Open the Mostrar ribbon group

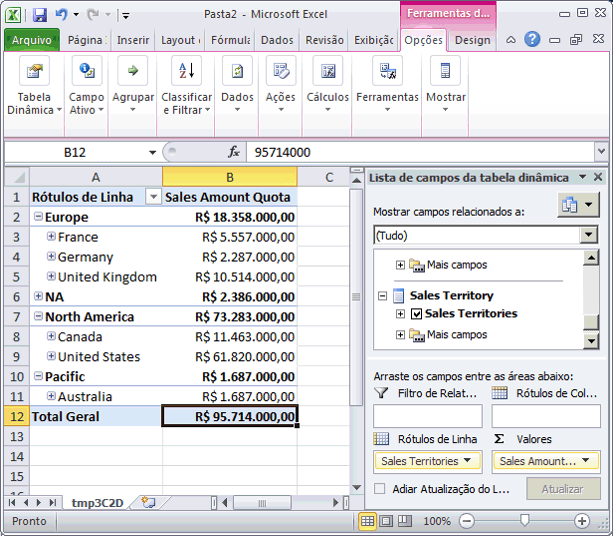pos(445,85)
